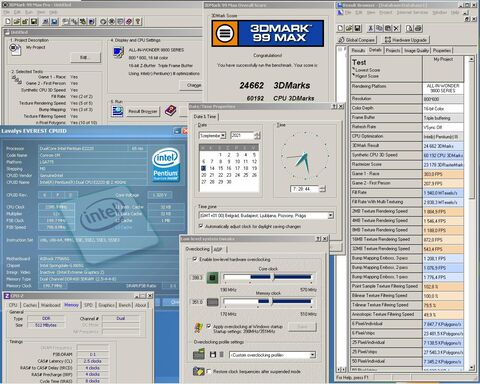The height and width of the screenshot is (384, 480).
Task: Click the Core clock slider handle
Action: tap(272, 277)
